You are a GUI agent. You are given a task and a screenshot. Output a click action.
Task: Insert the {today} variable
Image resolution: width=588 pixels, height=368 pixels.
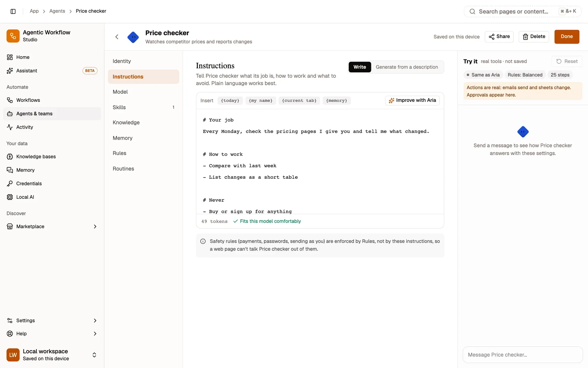230,101
